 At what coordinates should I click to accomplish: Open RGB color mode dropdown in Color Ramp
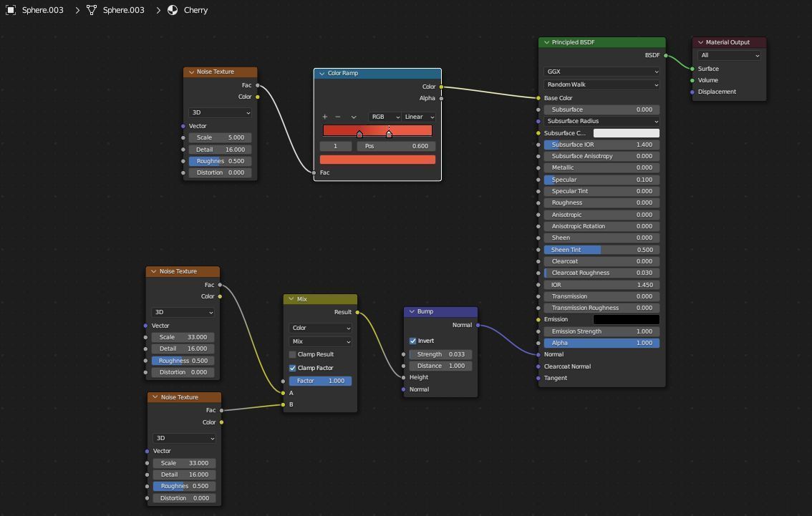tap(385, 117)
